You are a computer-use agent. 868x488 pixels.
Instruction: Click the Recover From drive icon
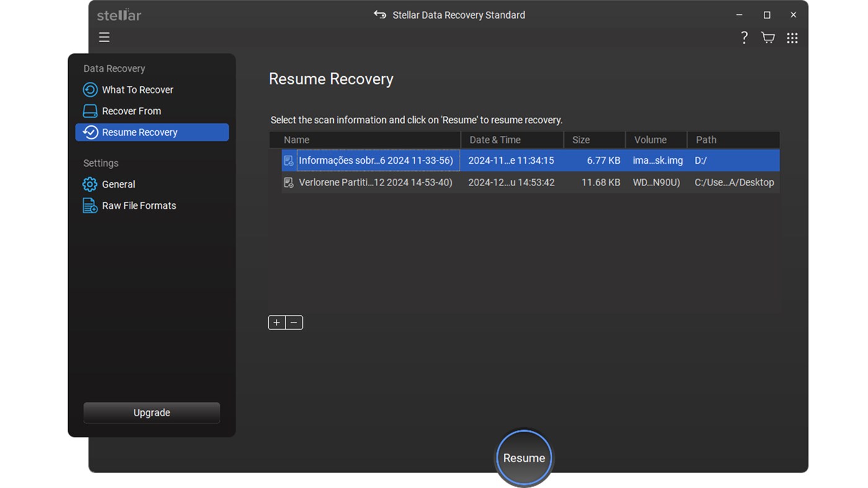tap(90, 110)
